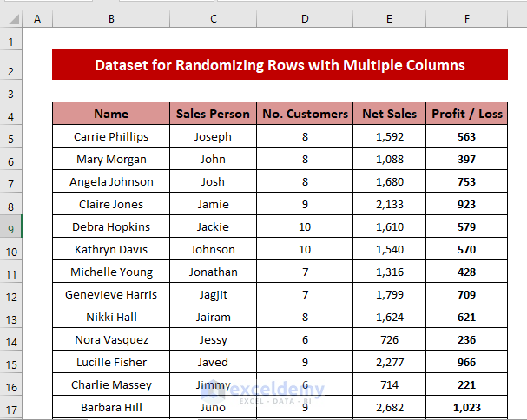The width and height of the screenshot is (527, 420).
Task: Select the cell Nora Vasquez
Action: [111, 339]
